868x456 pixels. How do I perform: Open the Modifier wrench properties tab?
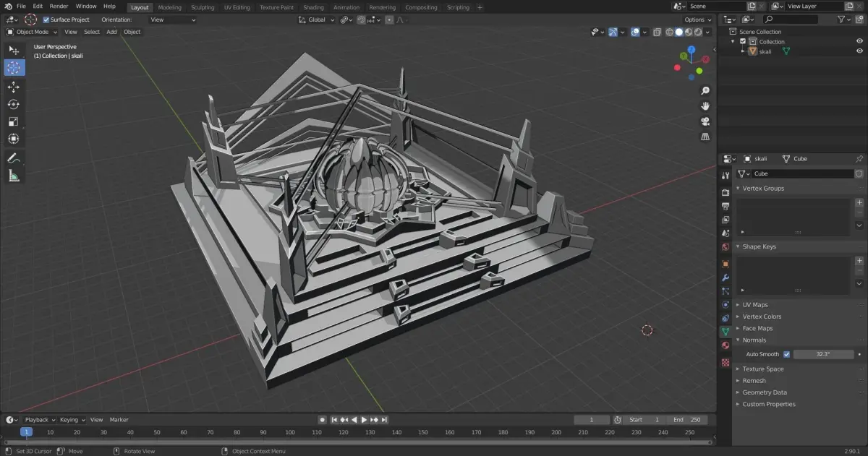coord(726,278)
